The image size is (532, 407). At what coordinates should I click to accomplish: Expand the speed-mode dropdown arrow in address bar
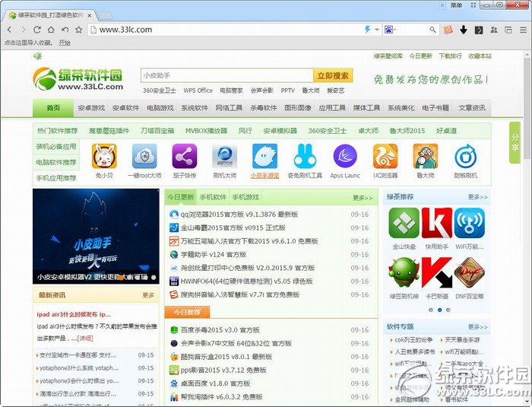point(377,30)
